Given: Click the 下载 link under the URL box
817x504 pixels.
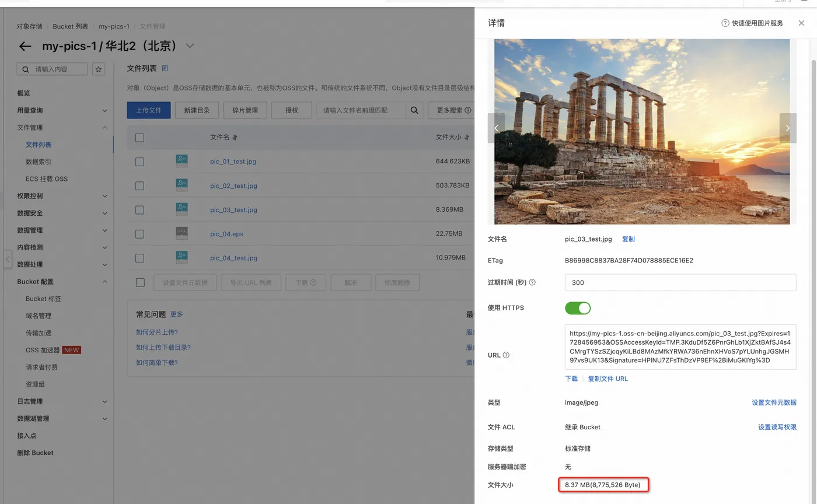Looking at the screenshot, I should tap(571, 379).
